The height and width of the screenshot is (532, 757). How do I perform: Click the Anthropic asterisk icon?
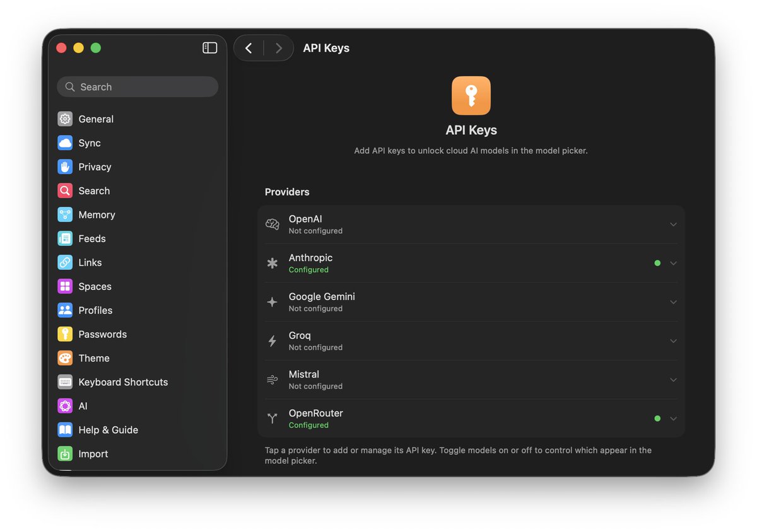pyautogui.click(x=273, y=263)
